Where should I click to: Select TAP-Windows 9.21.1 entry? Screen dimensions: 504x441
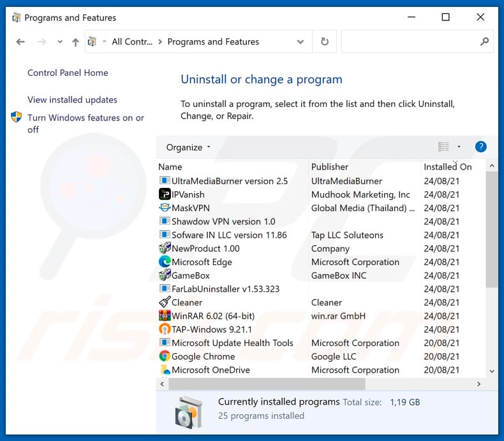click(x=212, y=329)
